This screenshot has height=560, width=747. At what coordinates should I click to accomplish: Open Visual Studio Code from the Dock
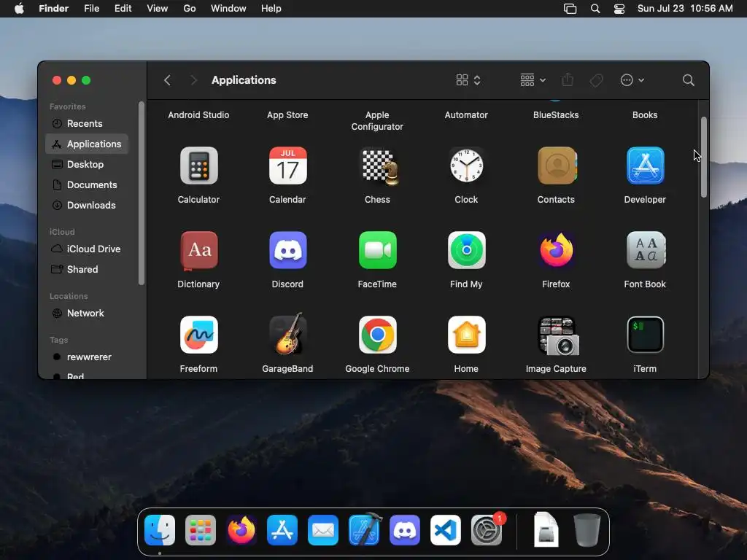(446, 530)
